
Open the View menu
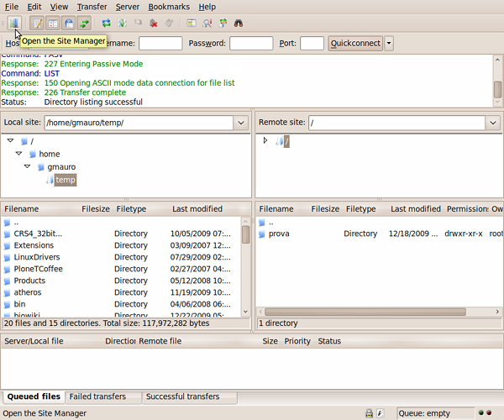59,7
